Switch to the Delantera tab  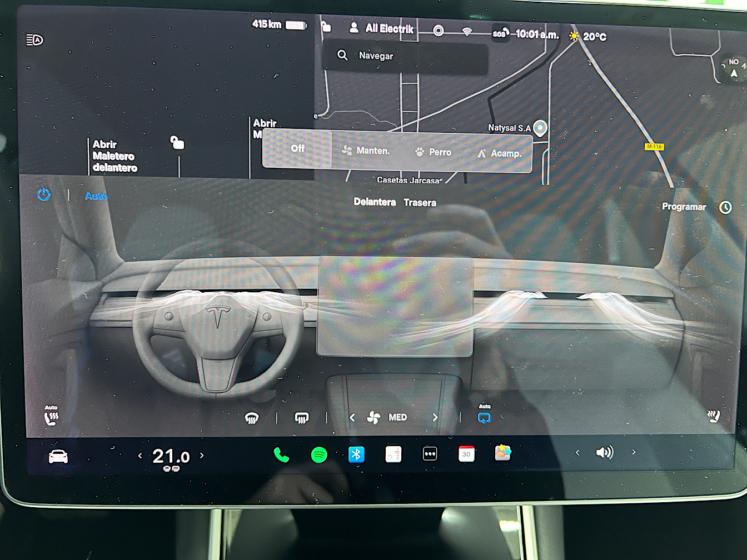click(375, 202)
